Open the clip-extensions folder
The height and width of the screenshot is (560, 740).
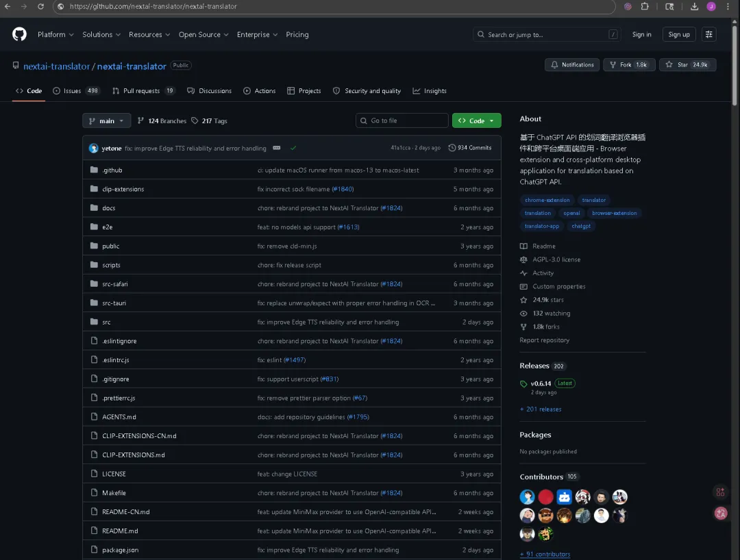(123, 189)
